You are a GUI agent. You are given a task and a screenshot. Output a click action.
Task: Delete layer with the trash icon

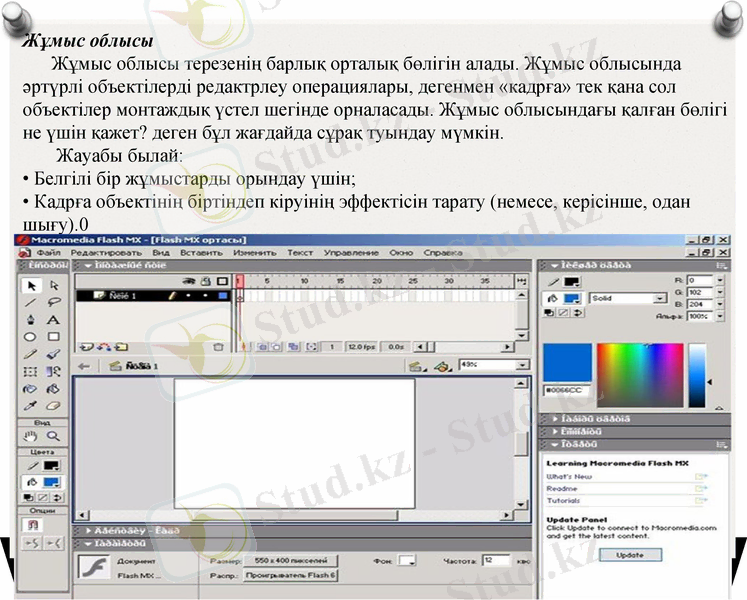click(218, 347)
